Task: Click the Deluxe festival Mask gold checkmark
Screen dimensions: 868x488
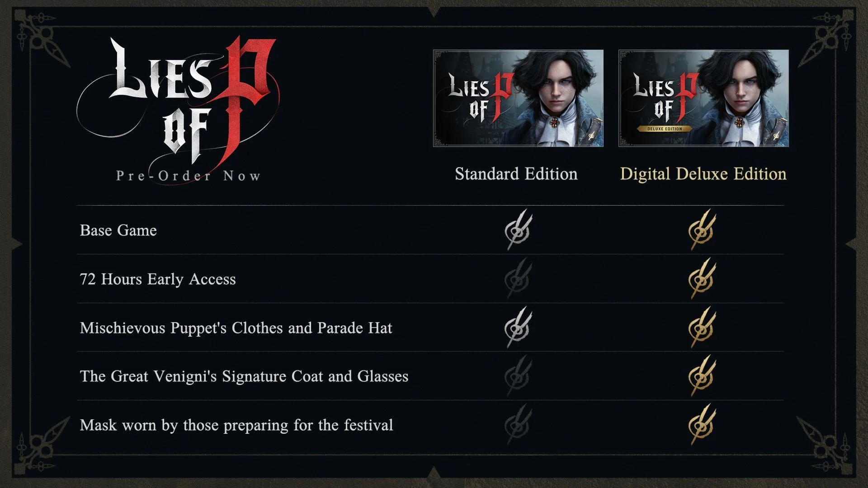Action: tap(702, 425)
